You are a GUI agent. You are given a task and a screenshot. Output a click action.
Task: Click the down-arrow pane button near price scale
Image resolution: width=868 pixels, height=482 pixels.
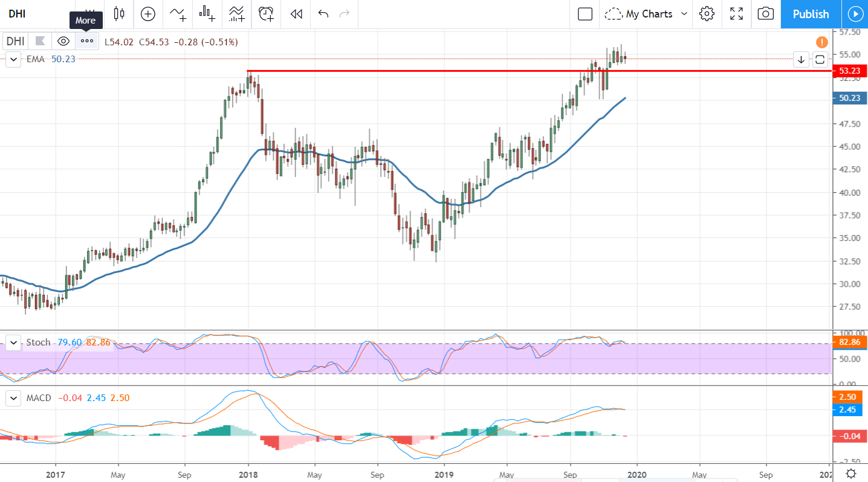[801, 59]
